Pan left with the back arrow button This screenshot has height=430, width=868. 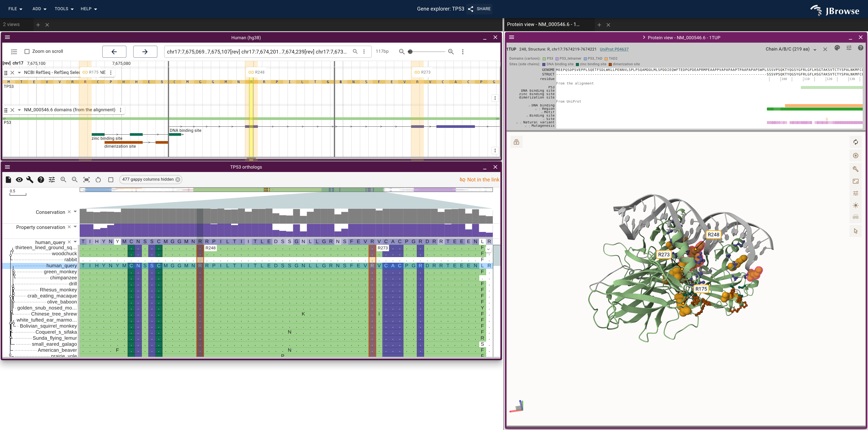[x=114, y=51]
